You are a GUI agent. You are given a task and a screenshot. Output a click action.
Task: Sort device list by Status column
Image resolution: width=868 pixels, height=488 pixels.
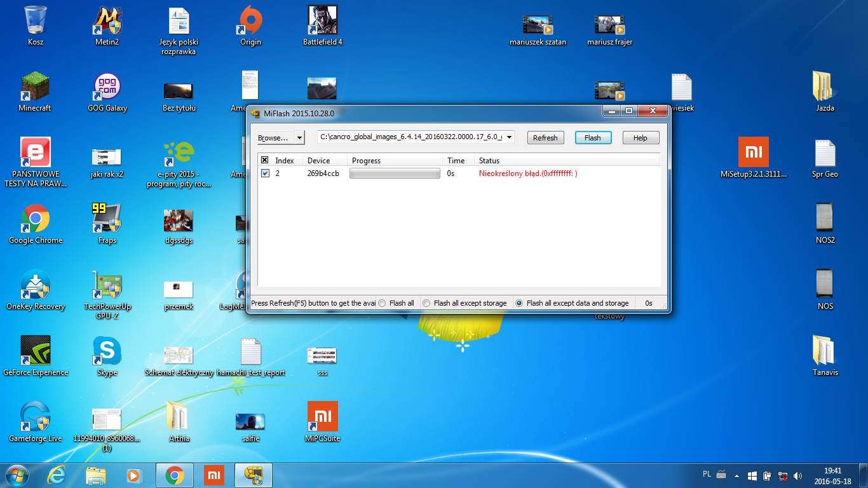pos(489,161)
